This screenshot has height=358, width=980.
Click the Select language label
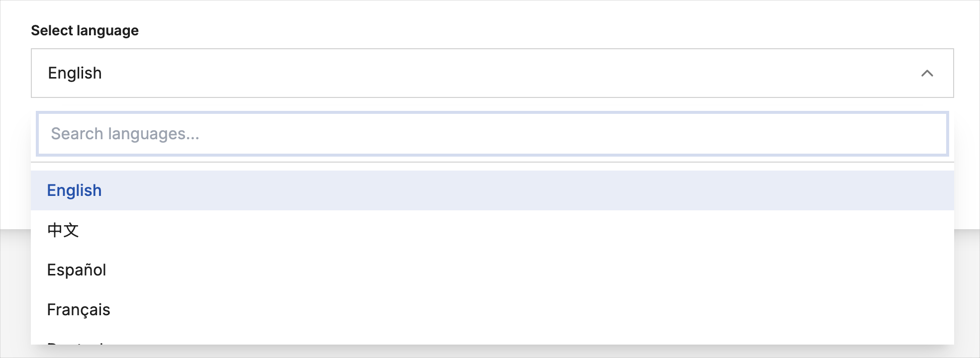[x=85, y=30]
